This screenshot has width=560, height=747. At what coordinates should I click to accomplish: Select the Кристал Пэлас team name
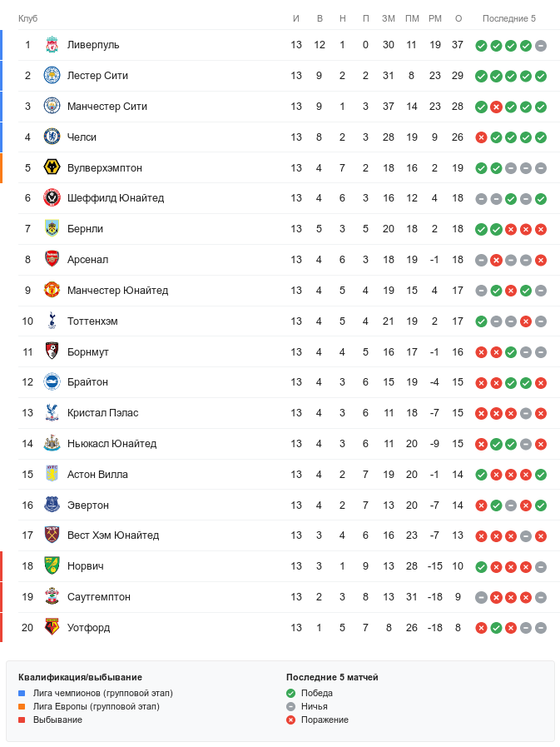point(103,413)
